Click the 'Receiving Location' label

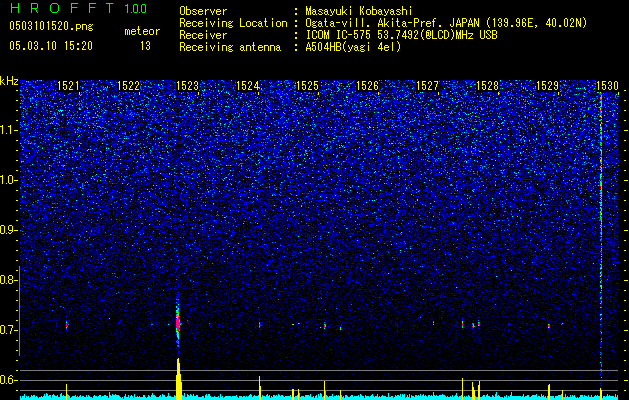(233, 23)
